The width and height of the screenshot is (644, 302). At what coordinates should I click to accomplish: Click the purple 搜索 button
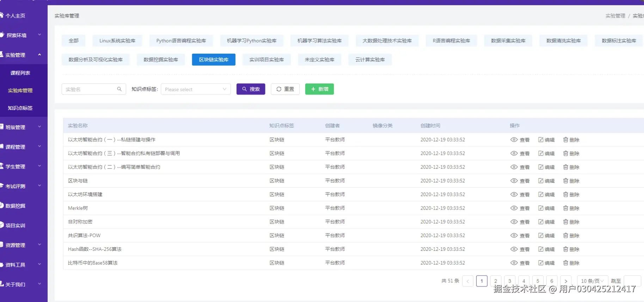coord(251,89)
